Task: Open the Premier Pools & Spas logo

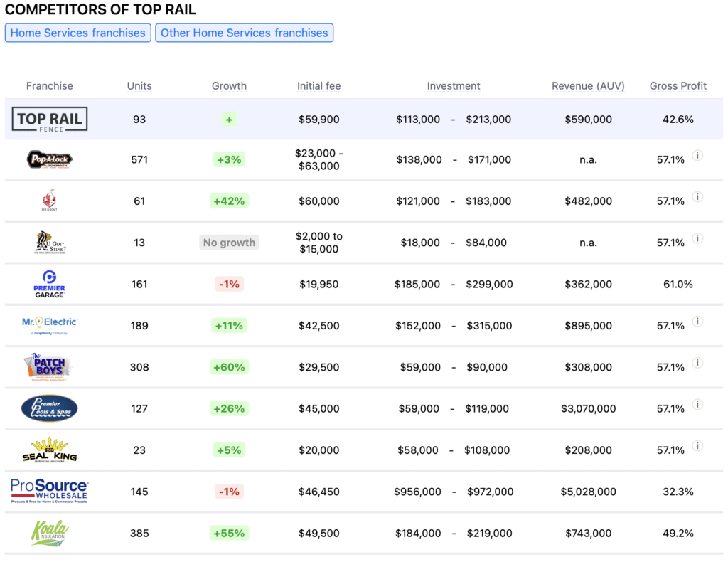Action: tap(49, 408)
